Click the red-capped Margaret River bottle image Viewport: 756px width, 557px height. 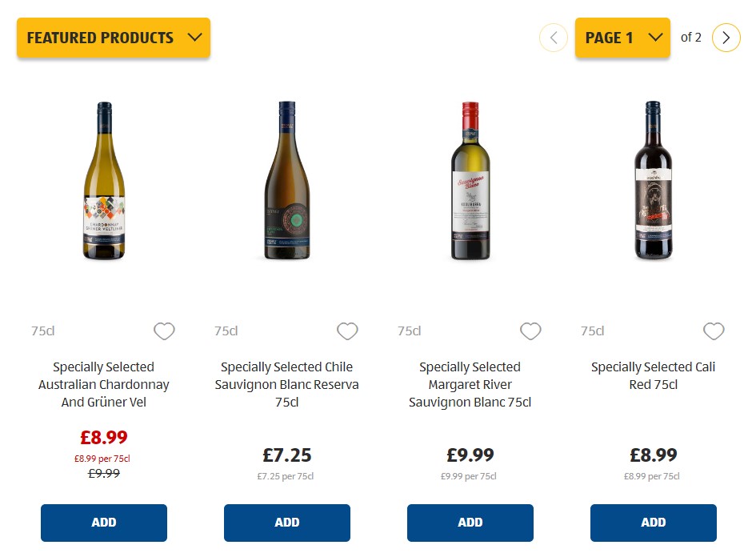click(x=470, y=180)
